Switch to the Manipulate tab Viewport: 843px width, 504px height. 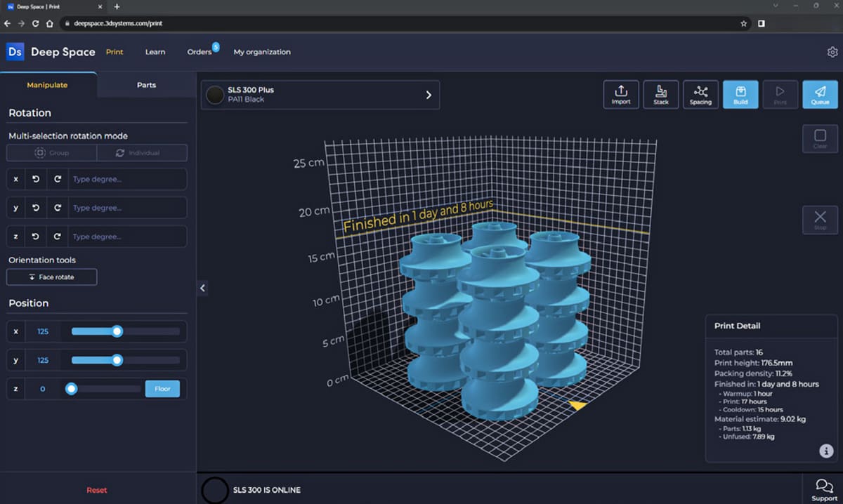pos(48,85)
